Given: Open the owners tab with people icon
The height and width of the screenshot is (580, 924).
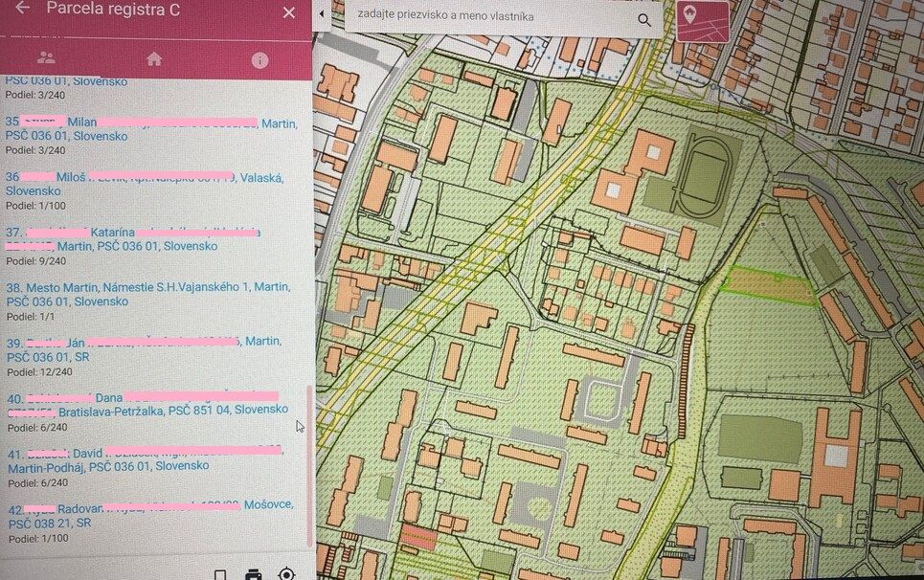Looking at the screenshot, I should 46,59.
